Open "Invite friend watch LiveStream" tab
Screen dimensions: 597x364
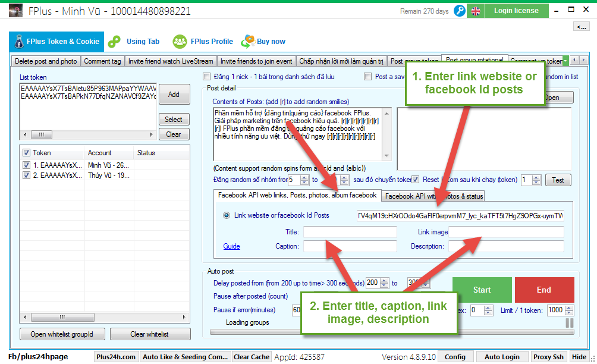tap(171, 61)
